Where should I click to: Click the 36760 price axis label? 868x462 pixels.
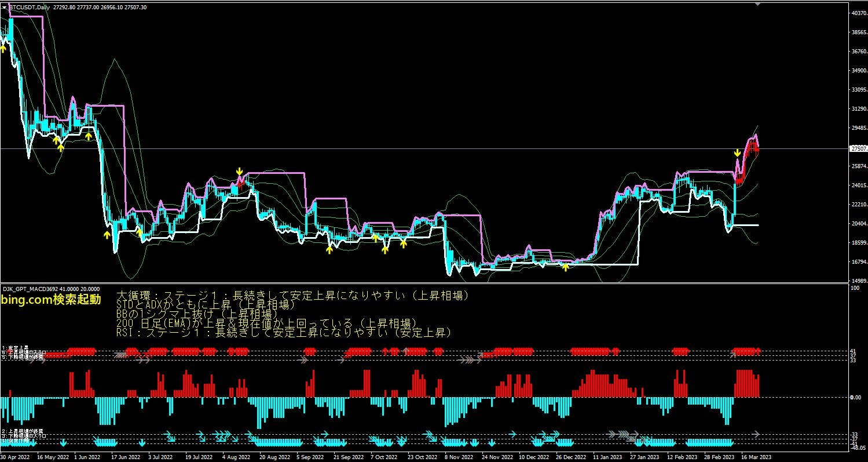coord(859,52)
